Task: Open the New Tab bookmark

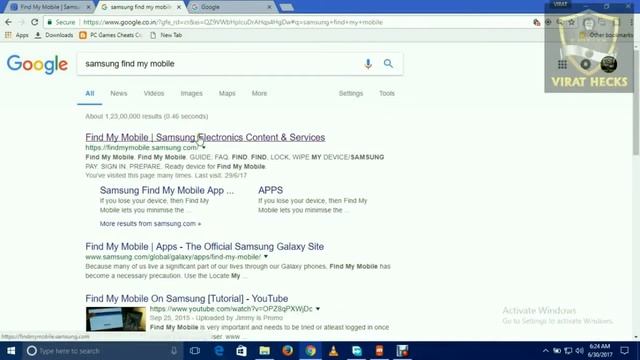Action: 166,35
